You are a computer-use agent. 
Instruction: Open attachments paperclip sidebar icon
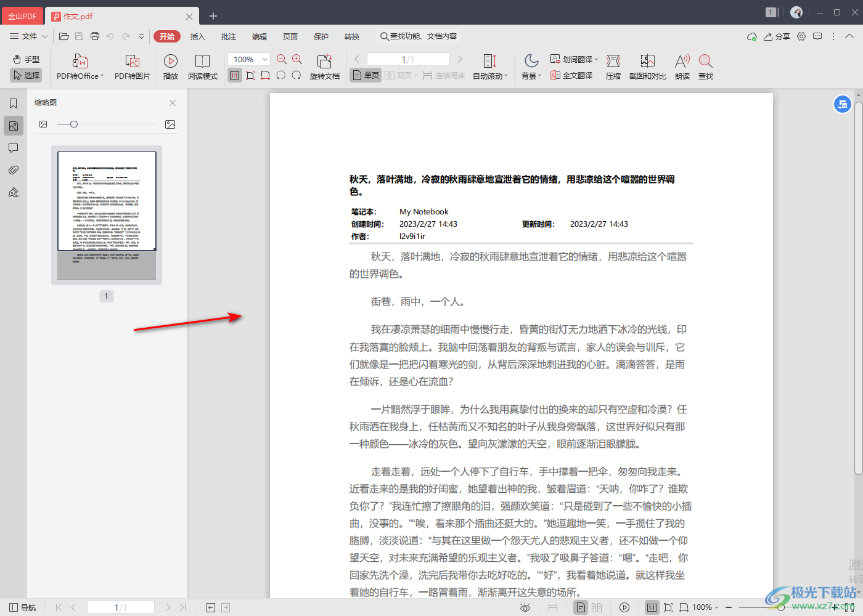click(x=14, y=170)
